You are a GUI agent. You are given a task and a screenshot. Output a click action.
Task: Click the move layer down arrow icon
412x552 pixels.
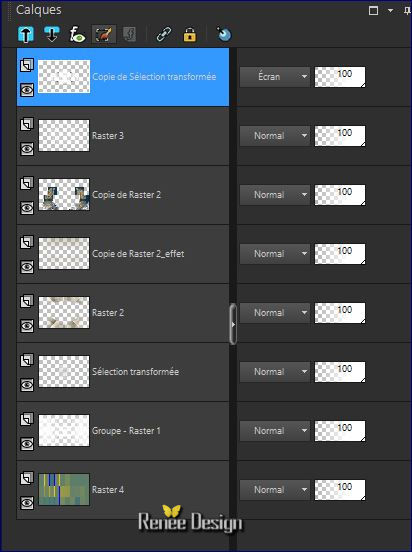52,34
